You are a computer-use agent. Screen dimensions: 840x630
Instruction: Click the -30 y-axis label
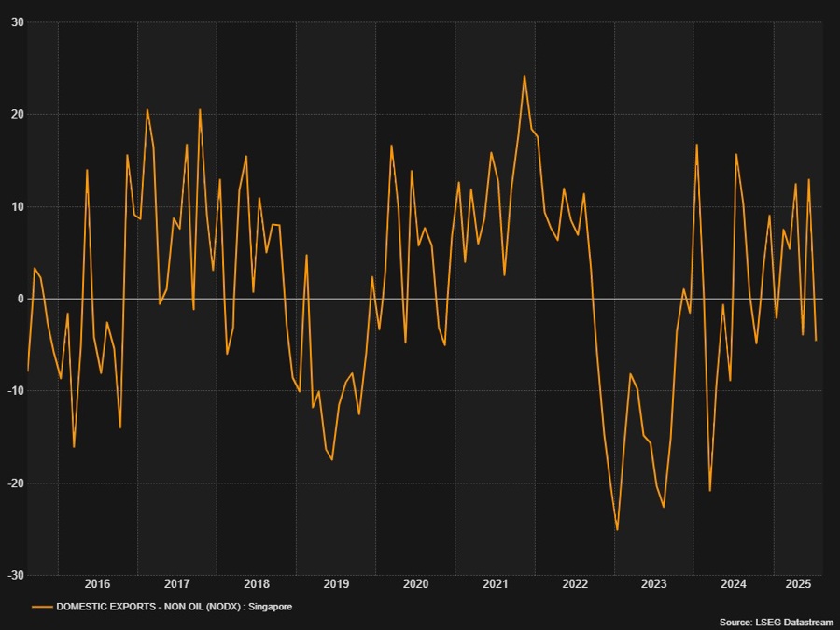click(x=16, y=575)
